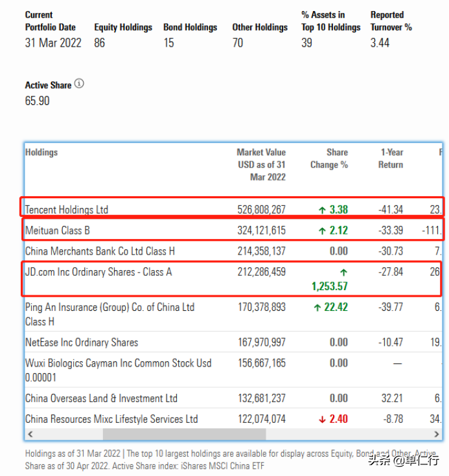Click Bond Holdings value 15
This screenshot has height=476, width=449.
point(169,43)
